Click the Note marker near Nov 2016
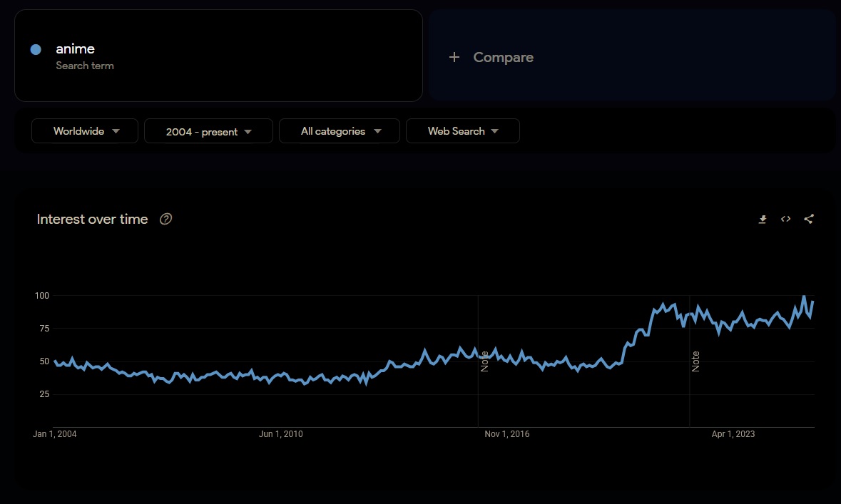 pos(484,361)
